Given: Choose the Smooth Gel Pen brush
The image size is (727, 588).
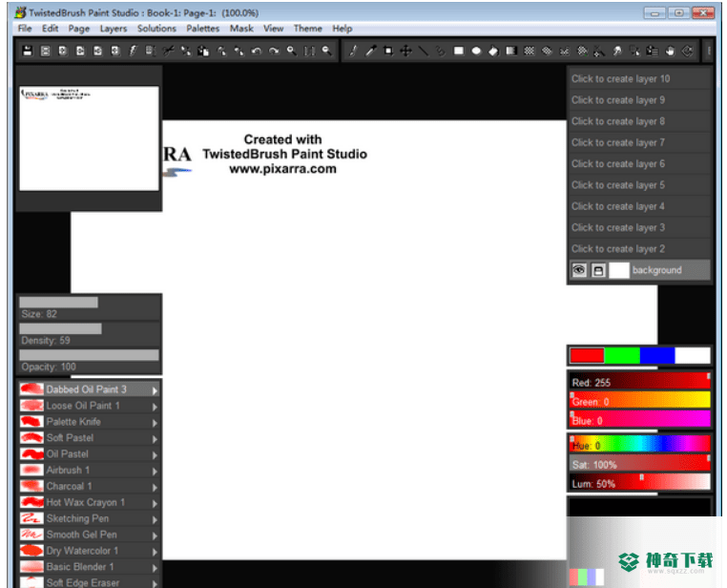Looking at the screenshot, I should tap(89, 535).
